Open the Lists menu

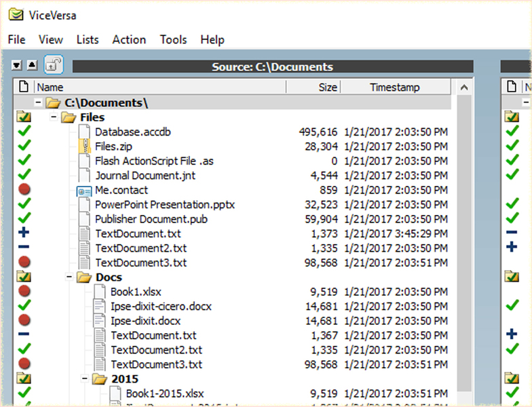(88, 39)
